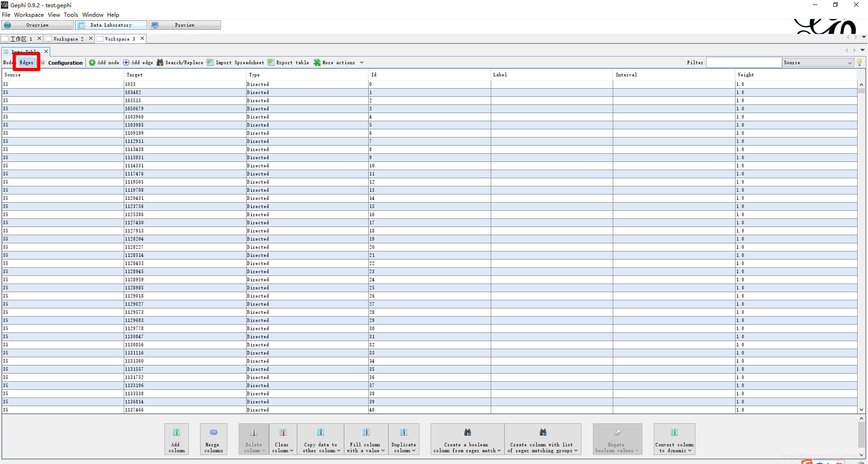Focus the Filter text field
Screen dimensions: 868x464
[744, 62]
